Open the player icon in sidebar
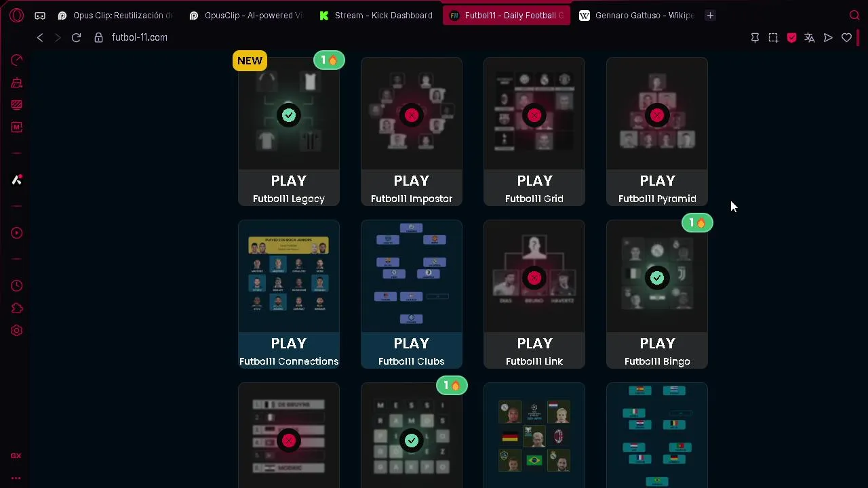Screen dimensions: 868x488 [17, 232]
